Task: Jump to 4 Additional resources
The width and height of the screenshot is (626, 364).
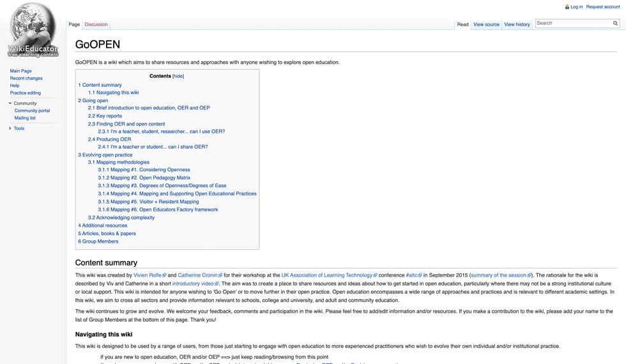Action: point(103,226)
